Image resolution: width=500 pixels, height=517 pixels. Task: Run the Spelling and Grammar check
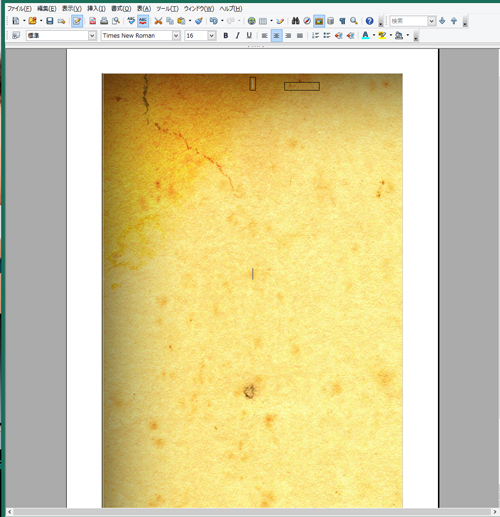131,21
